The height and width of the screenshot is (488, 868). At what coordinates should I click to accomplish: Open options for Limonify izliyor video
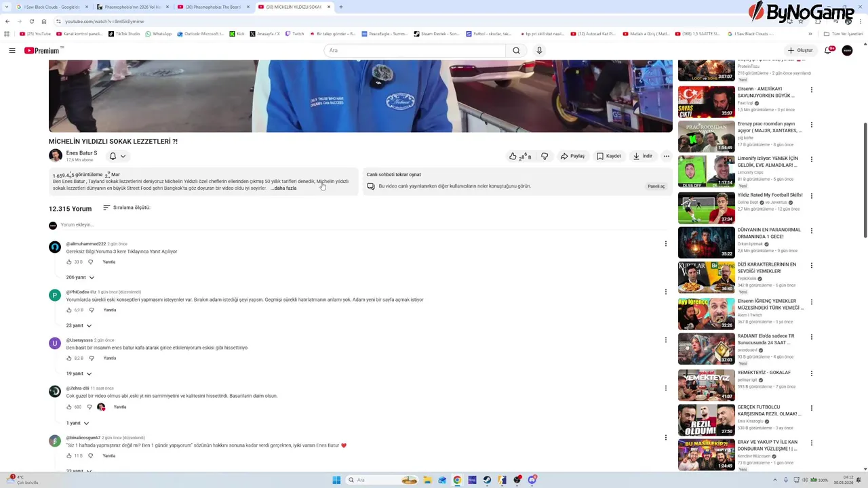(811, 159)
